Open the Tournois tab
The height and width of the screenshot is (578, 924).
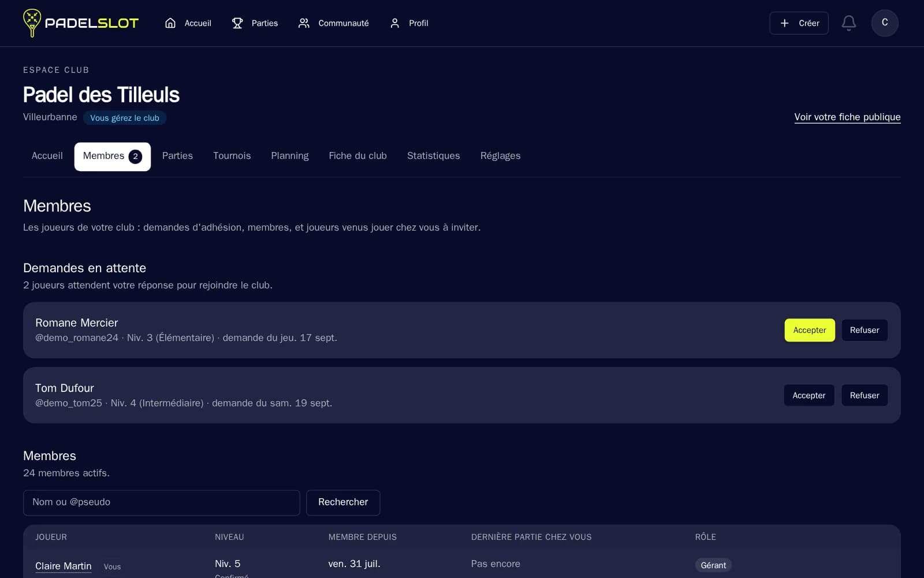(232, 156)
